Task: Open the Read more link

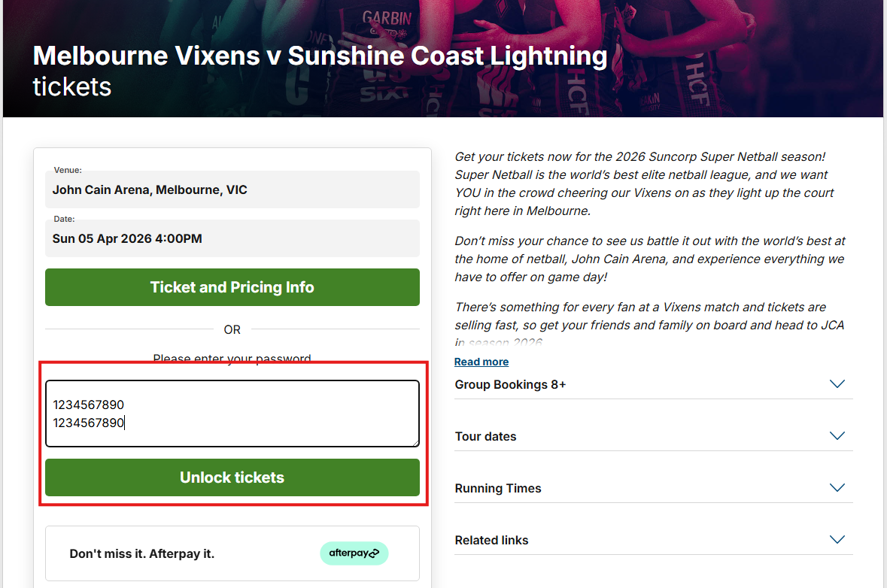Action: [x=481, y=362]
